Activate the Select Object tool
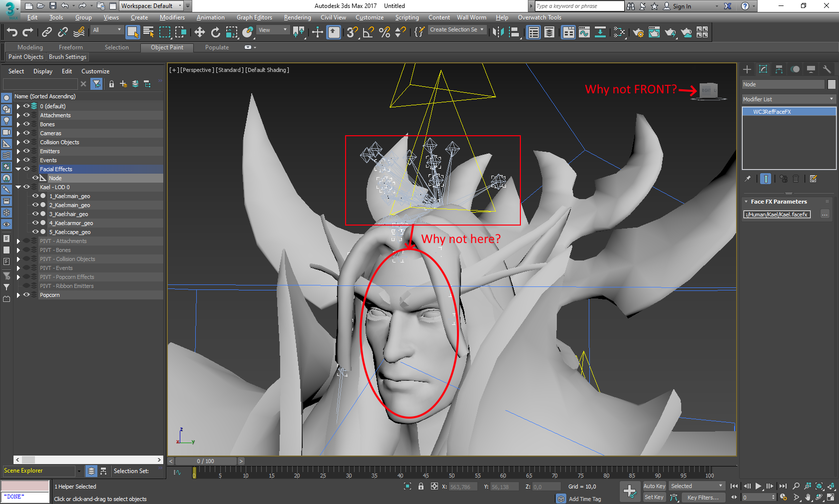Screen dimensions: 839x504 [x=133, y=32]
